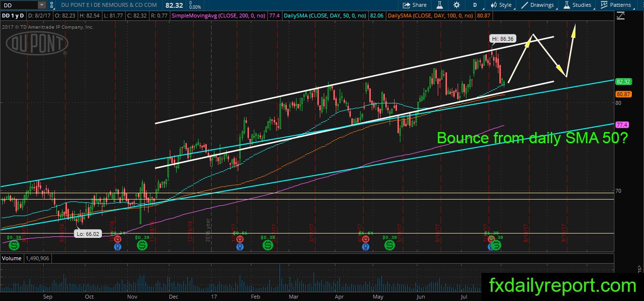Expand the DD symbol selector arrow
The height and width of the screenshot is (301, 644).
pyautogui.click(x=41, y=5)
